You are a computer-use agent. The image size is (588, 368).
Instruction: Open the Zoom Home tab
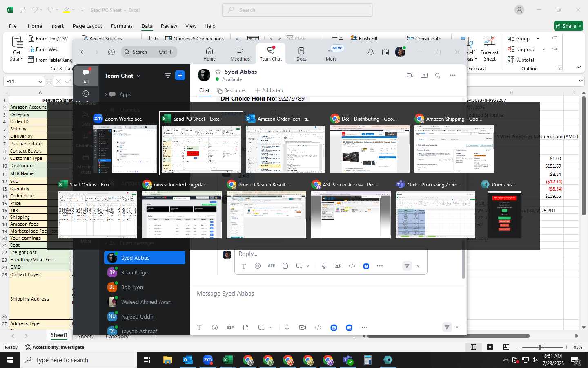(209, 54)
